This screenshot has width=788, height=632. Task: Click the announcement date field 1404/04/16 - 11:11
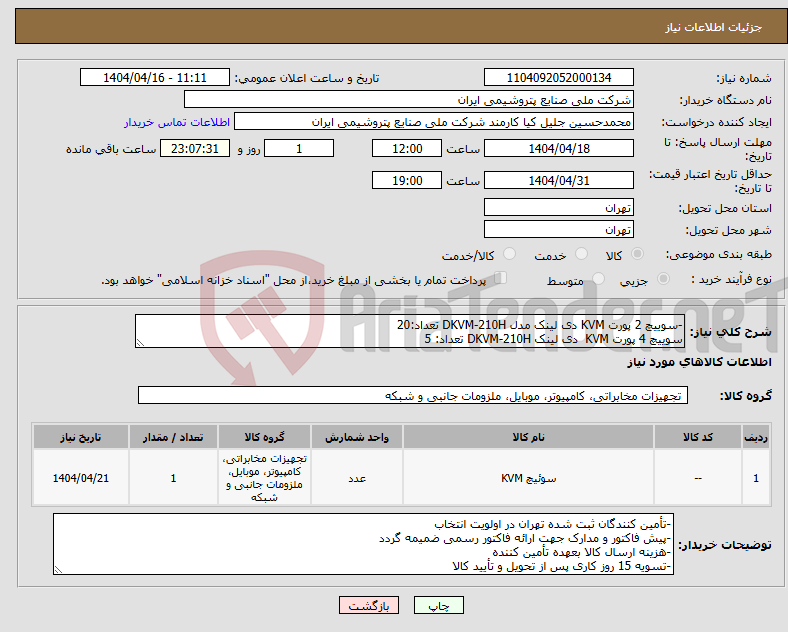(155, 77)
